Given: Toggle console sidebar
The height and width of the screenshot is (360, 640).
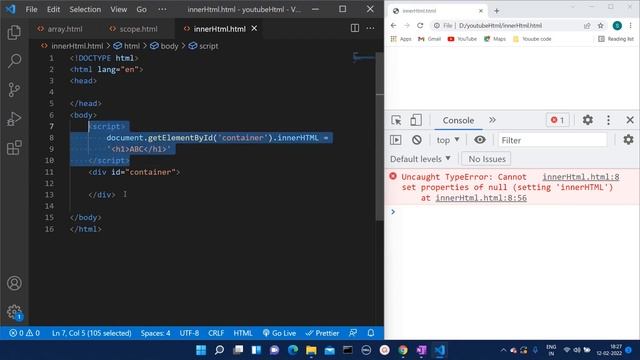Looking at the screenshot, I should point(396,140).
